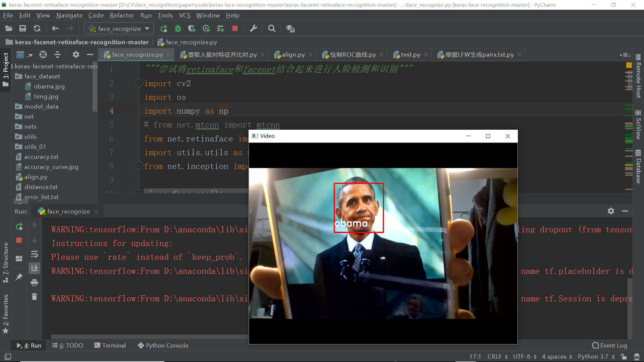
Task: Stop the running process from main toolbar
Action: (235, 29)
